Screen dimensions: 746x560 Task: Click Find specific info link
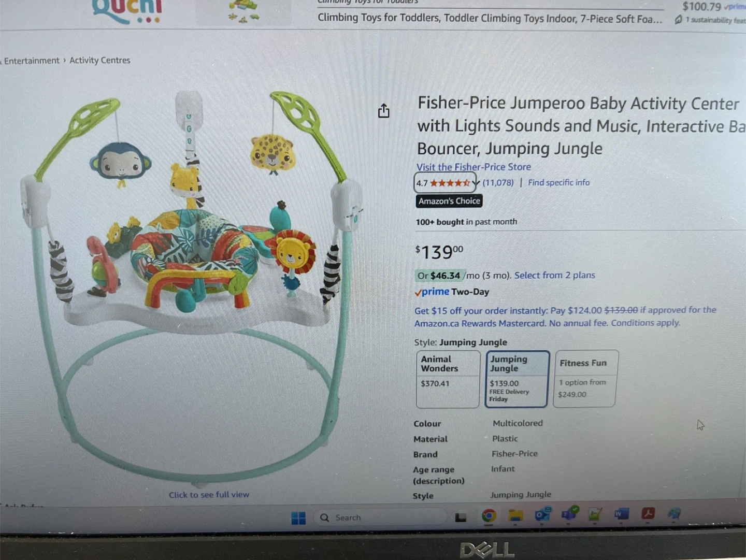558,182
